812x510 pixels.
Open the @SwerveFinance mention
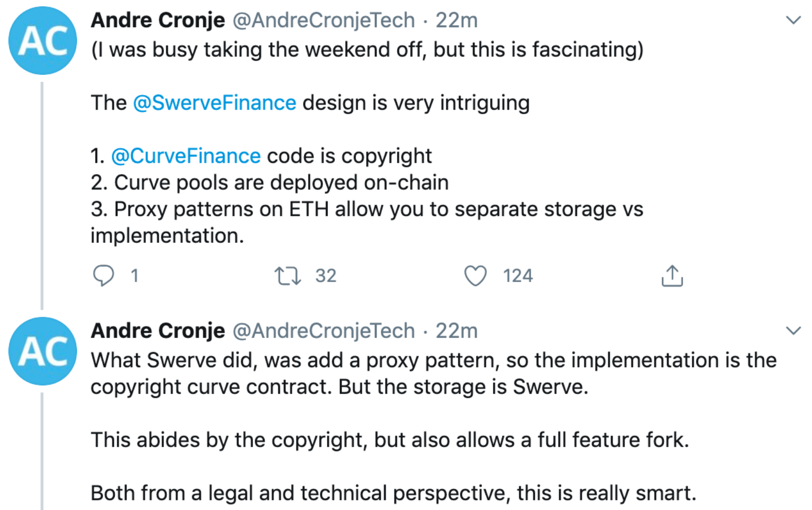pyautogui.click(x=215, y=103)
